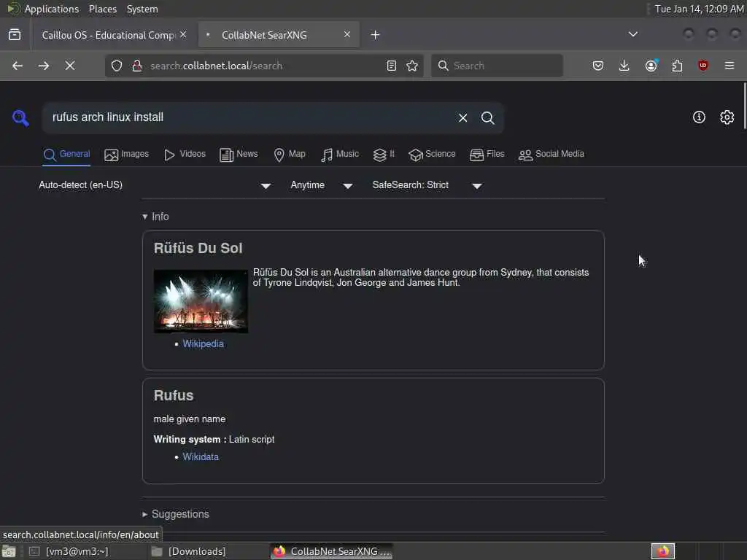The image size is (747, 560).
Task: Open SearXNG about info icon
Action: tap(699, 117)
